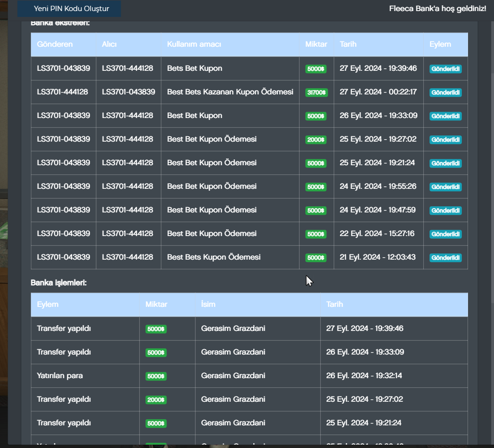Screen dimensions: 494x448
Task: Click the Kullanım amacı column header
Action: [x=194, y=44]
